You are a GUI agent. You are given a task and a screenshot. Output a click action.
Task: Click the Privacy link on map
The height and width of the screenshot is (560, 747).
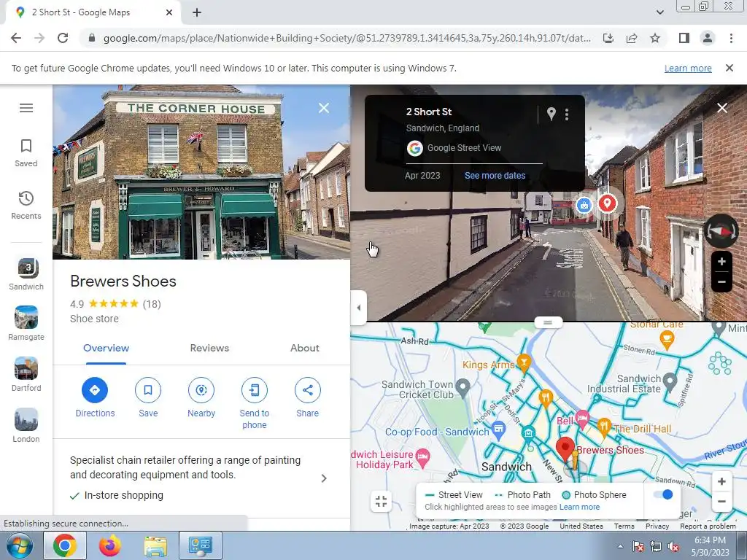657,526
